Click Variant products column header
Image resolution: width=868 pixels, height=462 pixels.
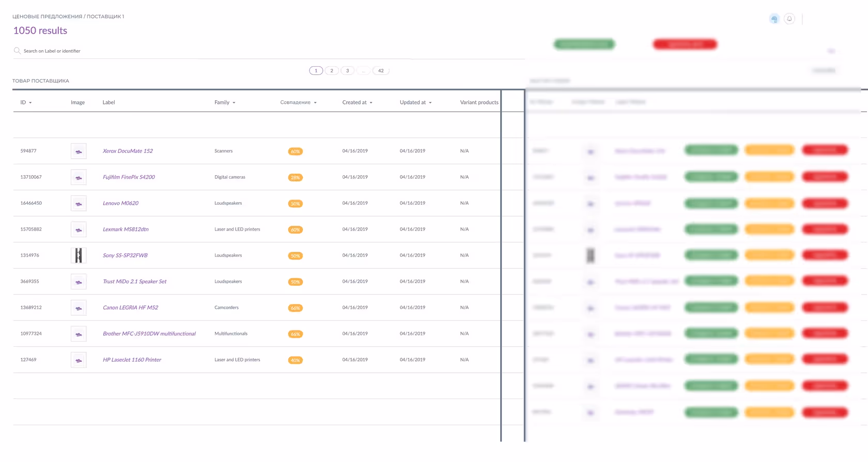[x=479, y=102]
